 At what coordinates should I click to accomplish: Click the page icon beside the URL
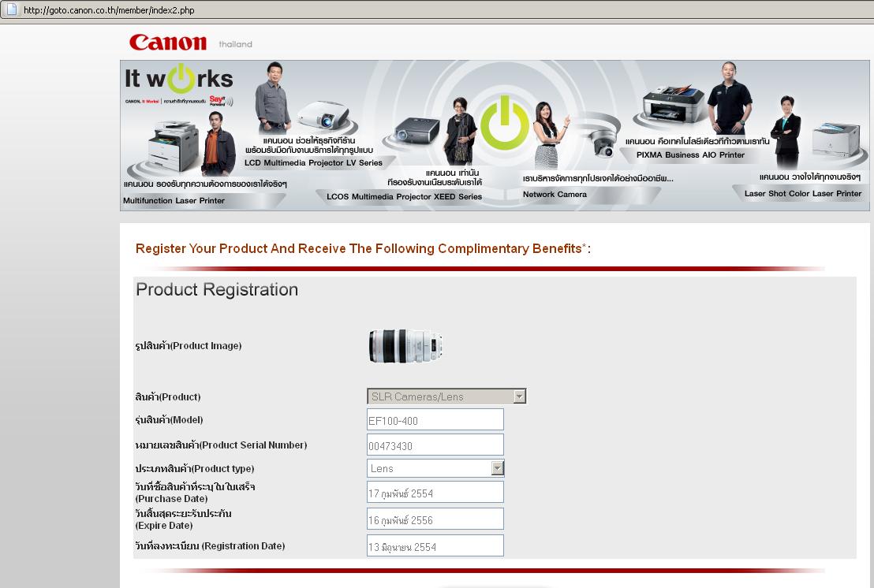[x=11, y=9]
